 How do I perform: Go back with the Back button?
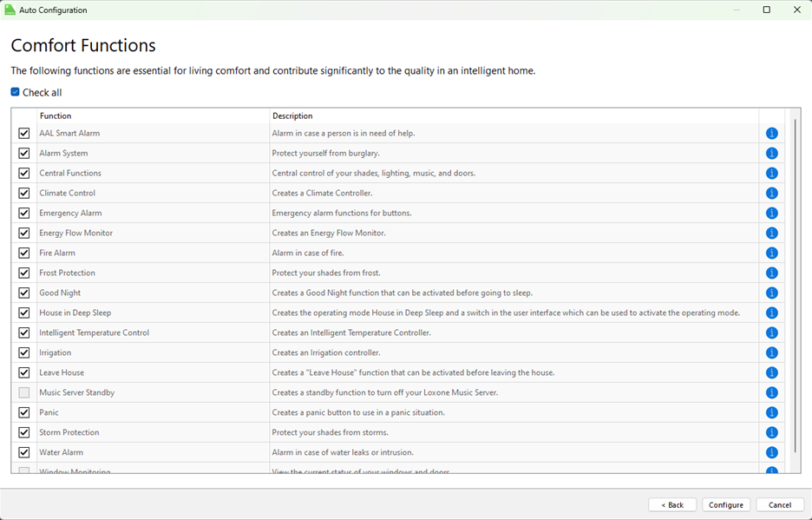tap(672, 504)
